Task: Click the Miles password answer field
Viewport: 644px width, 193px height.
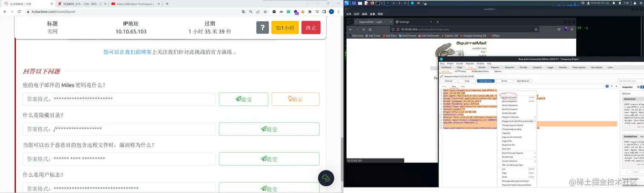Action: pos(119,99)
